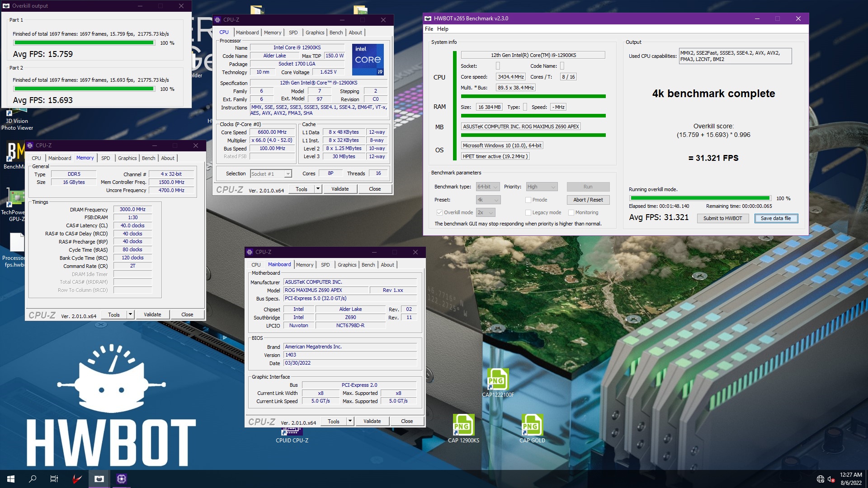This screenshot has width=868, height=488.
Task: Click the BIOS Version 1403 field
Action: click(350, 355)
